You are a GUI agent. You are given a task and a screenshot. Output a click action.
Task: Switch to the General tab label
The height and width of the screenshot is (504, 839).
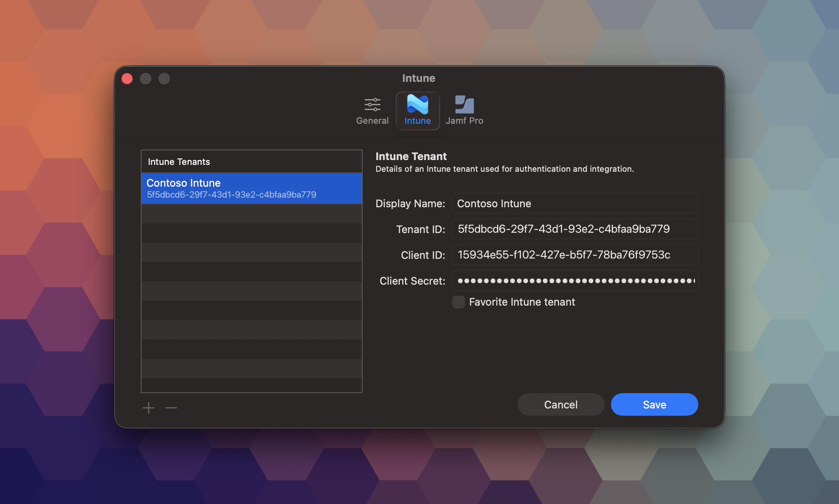[x=372, y=121]
